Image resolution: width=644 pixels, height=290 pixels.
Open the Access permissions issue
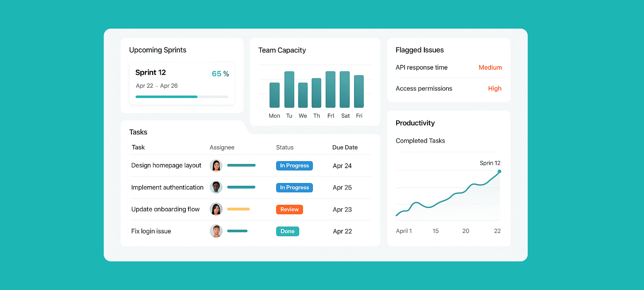click(424, 88)
